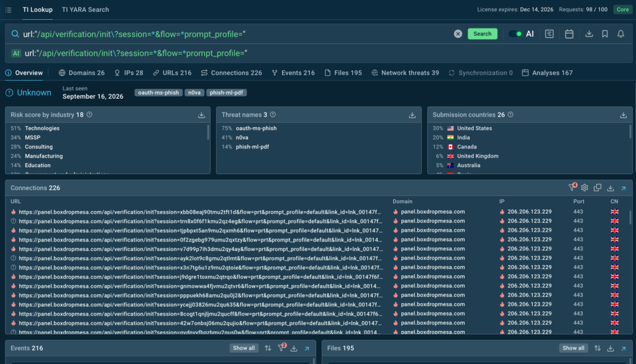Image resolution: width=636 pixels, height=364 pixels.
Task: Click help icon beside Threat names
Action: click(273, 115)
